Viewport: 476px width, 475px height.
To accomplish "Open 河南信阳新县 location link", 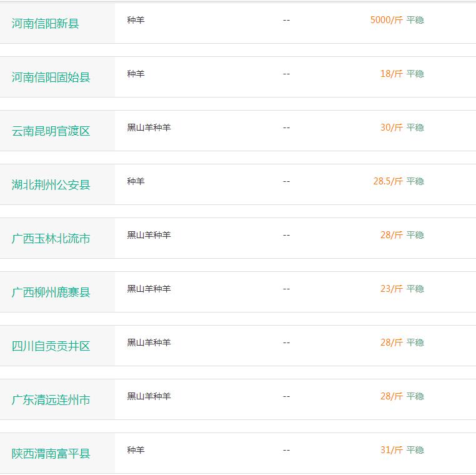I will (x=45, y=23).
